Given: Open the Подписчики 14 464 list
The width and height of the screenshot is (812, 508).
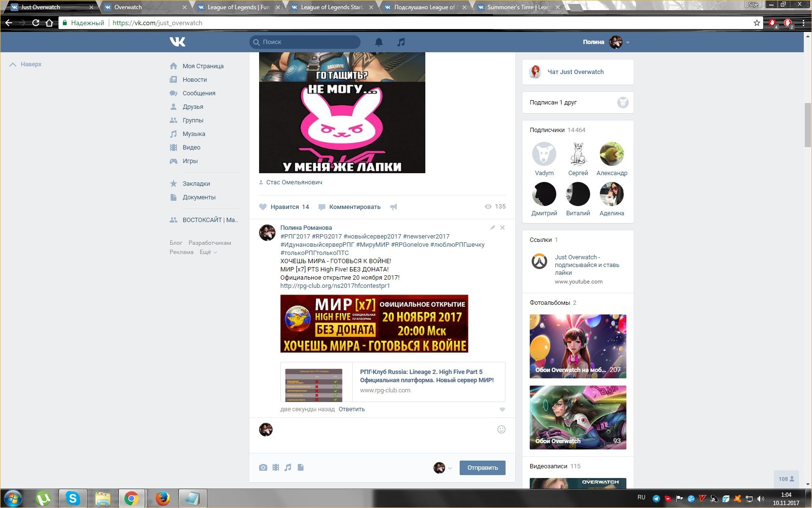Looking at the screenshot, I should tap(557, 130).
